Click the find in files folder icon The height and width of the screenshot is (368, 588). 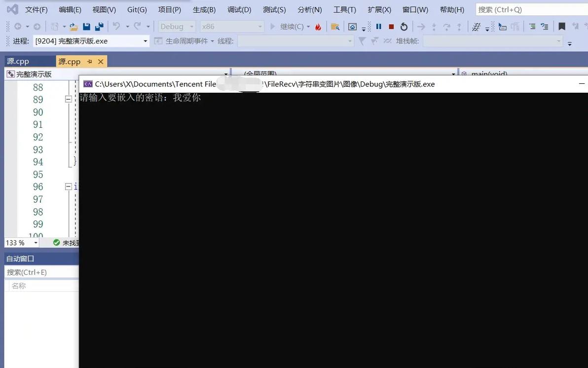coord(335,27)
